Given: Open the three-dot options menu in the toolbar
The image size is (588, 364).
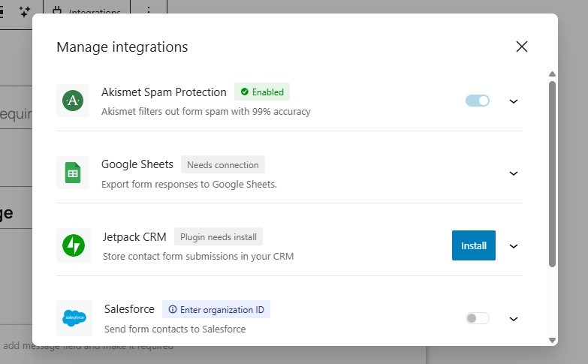Looking at the screenshot, I should coord(149,10).
